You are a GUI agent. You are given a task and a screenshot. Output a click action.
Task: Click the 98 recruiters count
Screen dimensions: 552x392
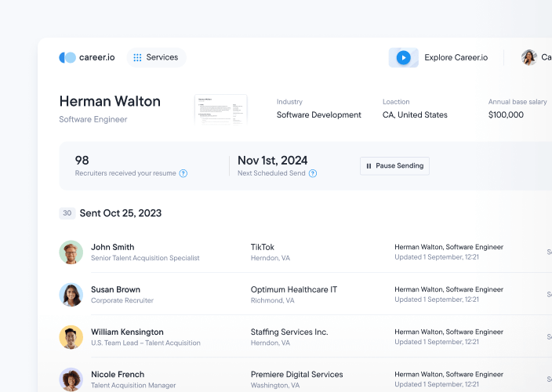82,161
